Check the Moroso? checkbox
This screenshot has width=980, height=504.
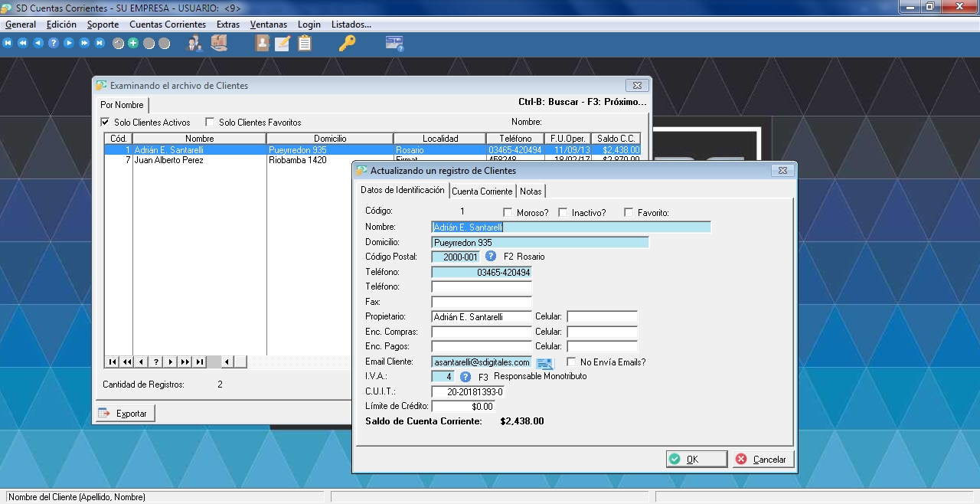pos(508,213)
